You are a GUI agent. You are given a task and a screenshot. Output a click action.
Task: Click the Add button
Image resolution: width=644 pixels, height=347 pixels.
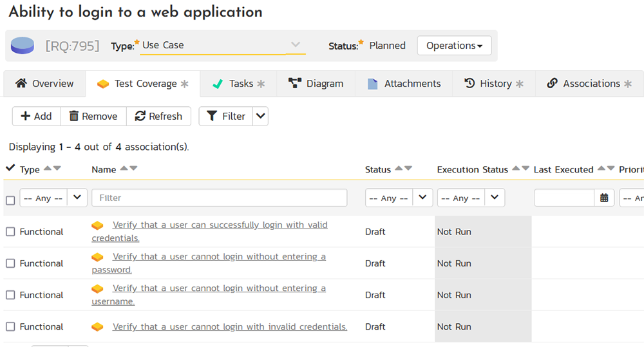pyautogui.click(x=36, y=116)
